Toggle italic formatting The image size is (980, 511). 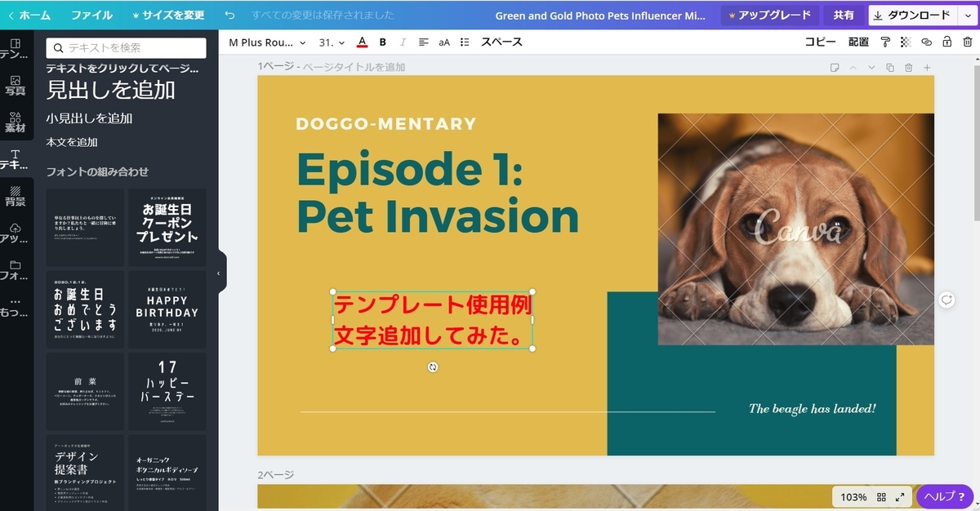pos(403,42)
